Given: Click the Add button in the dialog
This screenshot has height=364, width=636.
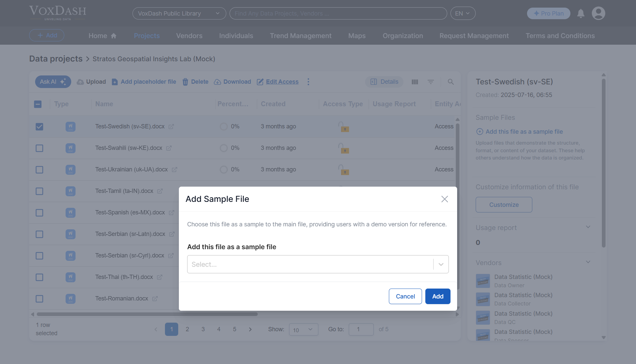Looking at the screenshot, I should tap(438, 296).
